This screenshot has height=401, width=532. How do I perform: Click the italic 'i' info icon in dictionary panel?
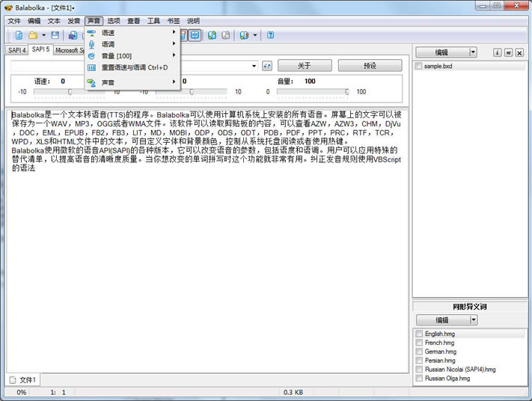click(x=497, y=52)
